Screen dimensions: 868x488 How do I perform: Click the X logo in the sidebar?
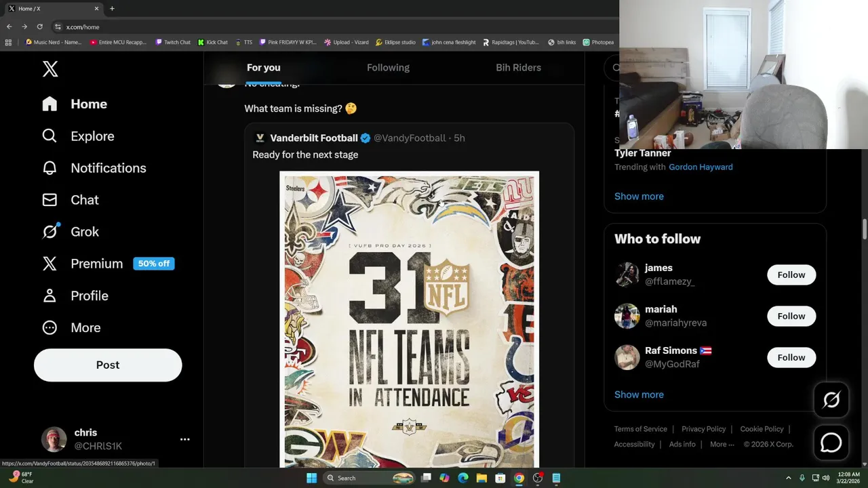[x=50, y=68]
